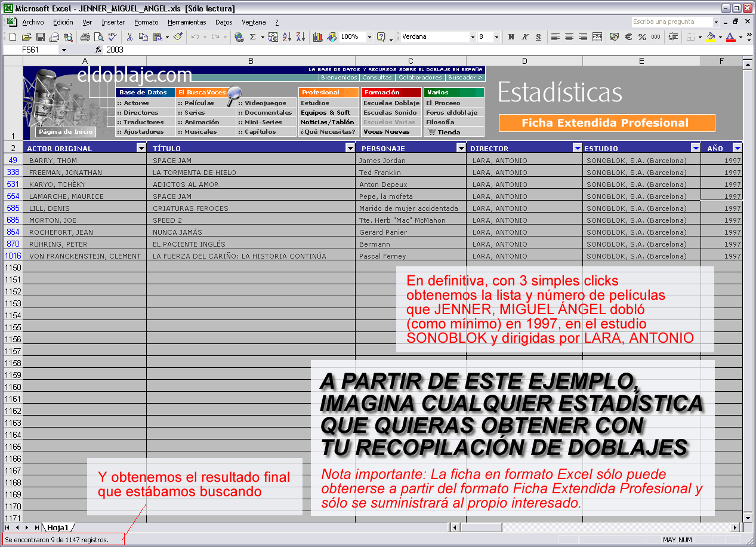This screenshot has height=547, width=756.
Task: Click the Foros eldoblaje link
Action: tap(452, 113)
